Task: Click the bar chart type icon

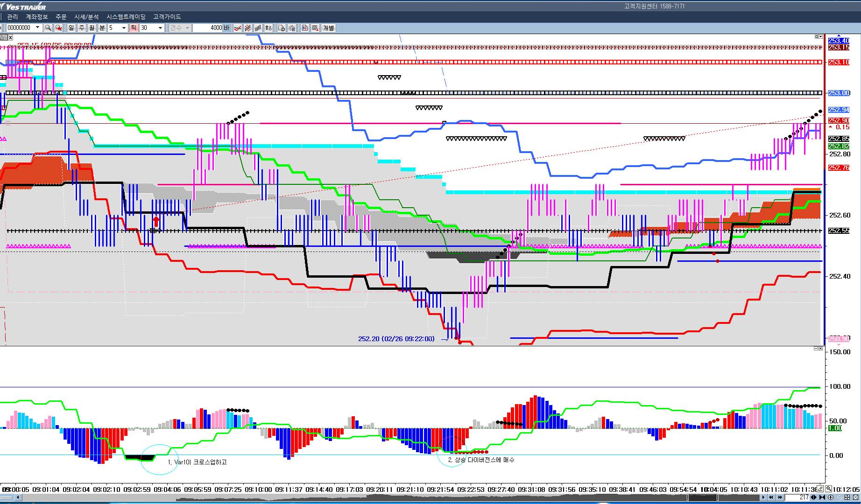Action: click(258, 28)
